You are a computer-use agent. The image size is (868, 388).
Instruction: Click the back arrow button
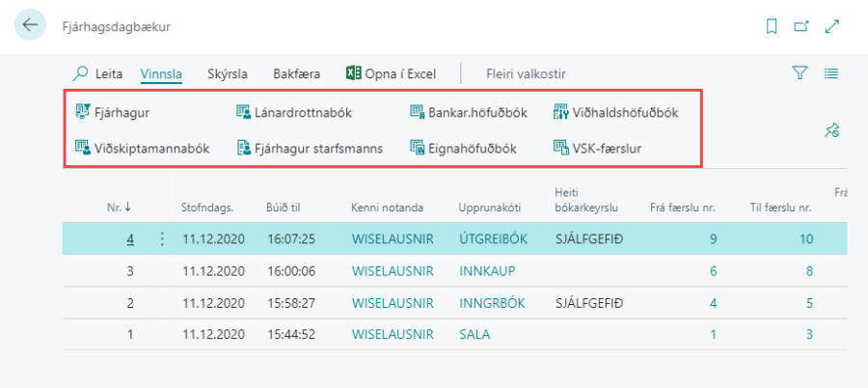point(31,26)
